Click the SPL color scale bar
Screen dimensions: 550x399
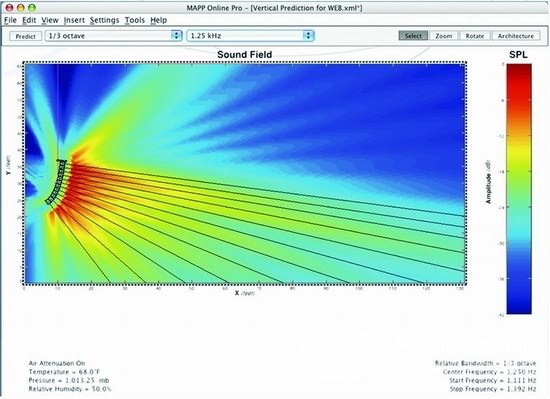pyautogui.click(x=519, y=189)
